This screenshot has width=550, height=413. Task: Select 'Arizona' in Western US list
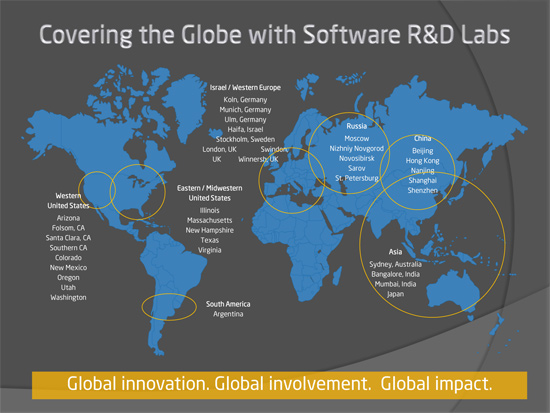coord(68,218)
